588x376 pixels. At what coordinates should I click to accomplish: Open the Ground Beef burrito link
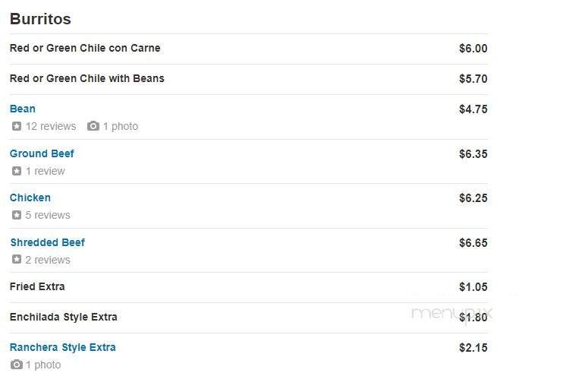42,153
